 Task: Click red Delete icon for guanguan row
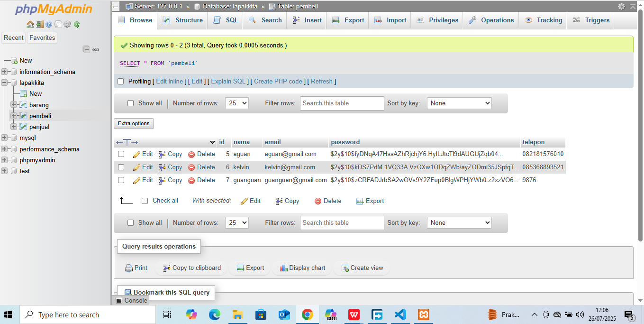click(191, 180)
